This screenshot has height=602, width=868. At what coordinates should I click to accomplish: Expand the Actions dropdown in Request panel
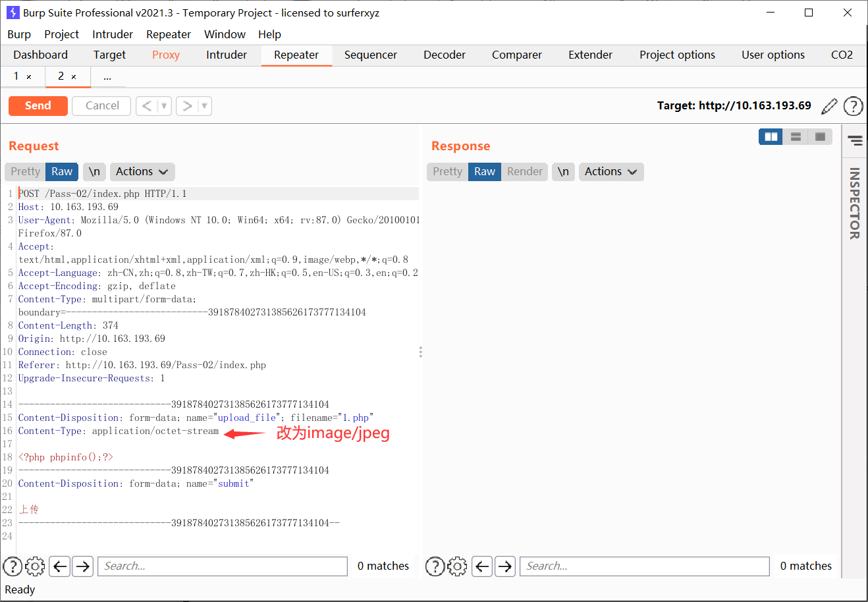pyautogui.click(x=142, y=171)
